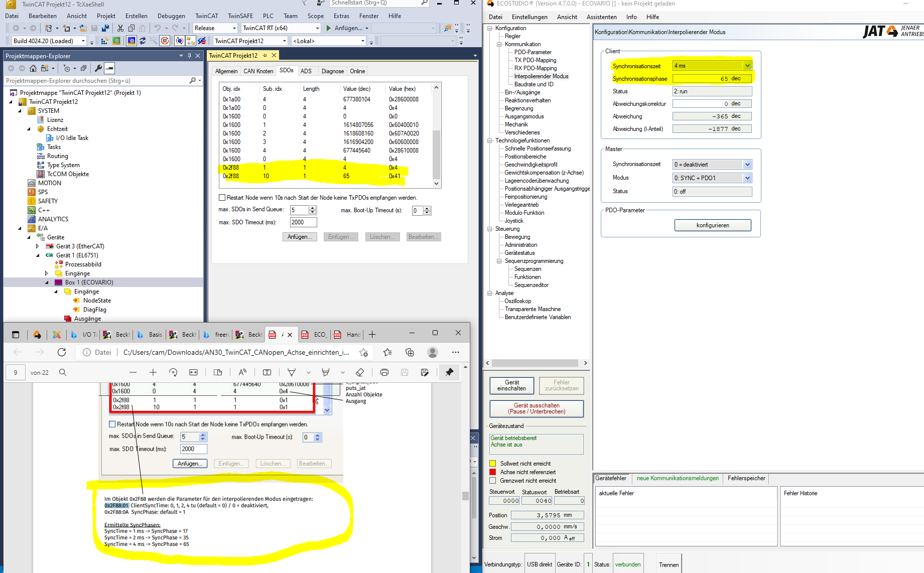Open Build 4024.20 (Loaded) dropdown

83,41
